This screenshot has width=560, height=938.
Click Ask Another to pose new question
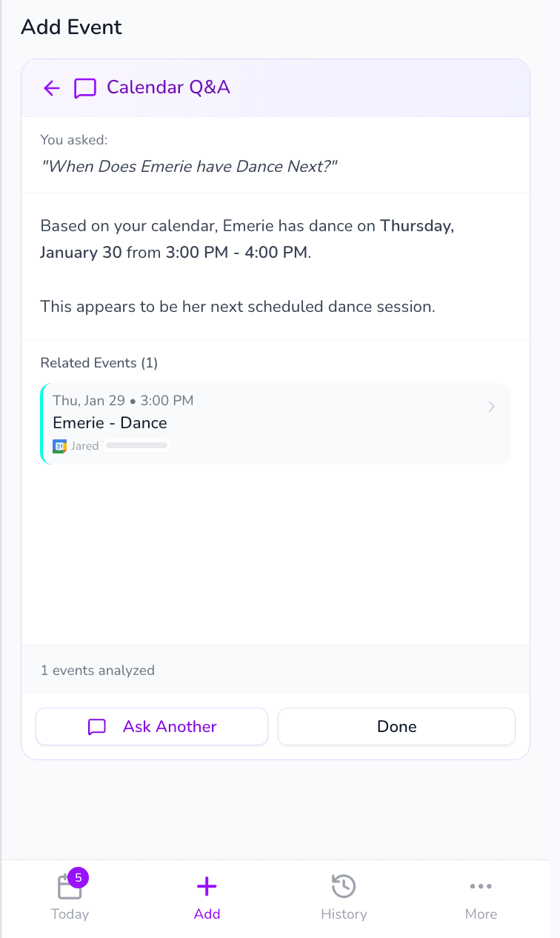152,727
